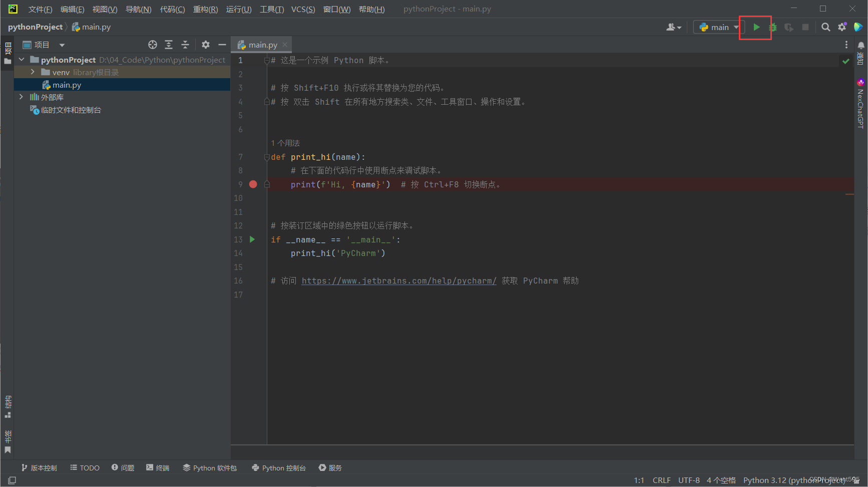Click the run gutter arrow at line 13
Screen dimensions: 868x487
252,239
